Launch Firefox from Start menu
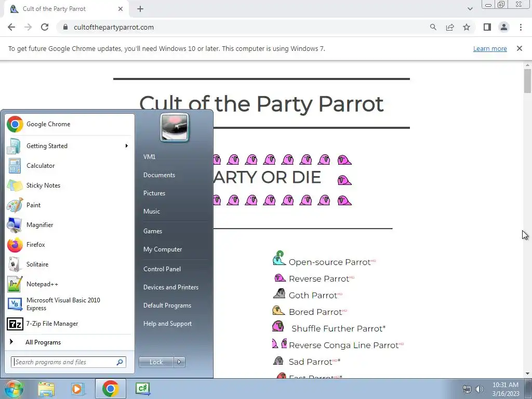Screen dimensions: 532x399 [x=69, y=245]
